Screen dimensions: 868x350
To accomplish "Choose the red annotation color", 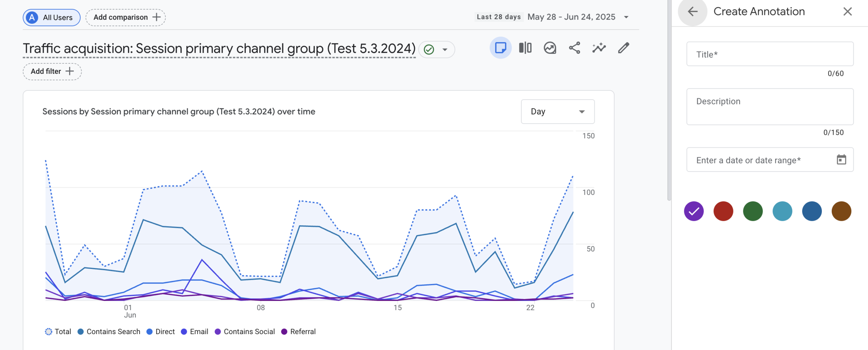I will click(x=723, y=211).
